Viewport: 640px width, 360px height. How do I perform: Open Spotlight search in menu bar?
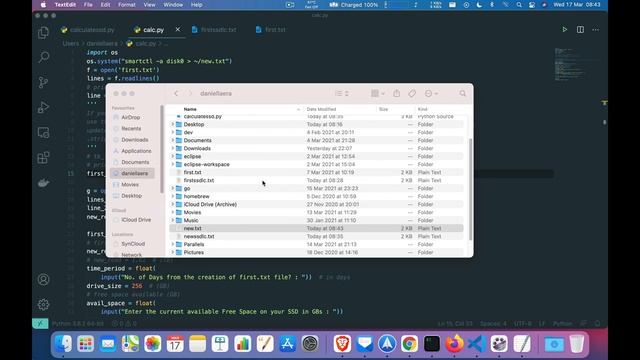(x=519, y=5)
